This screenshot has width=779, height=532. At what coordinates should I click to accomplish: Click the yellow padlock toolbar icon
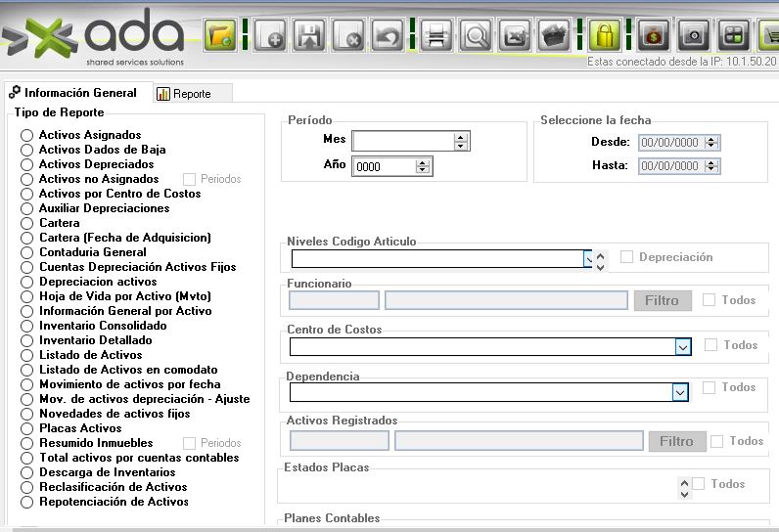[605, 37]
